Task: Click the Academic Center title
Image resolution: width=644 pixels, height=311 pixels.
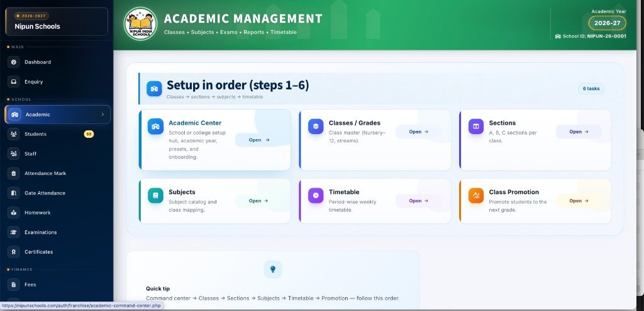Action: [x=195, y=123]
